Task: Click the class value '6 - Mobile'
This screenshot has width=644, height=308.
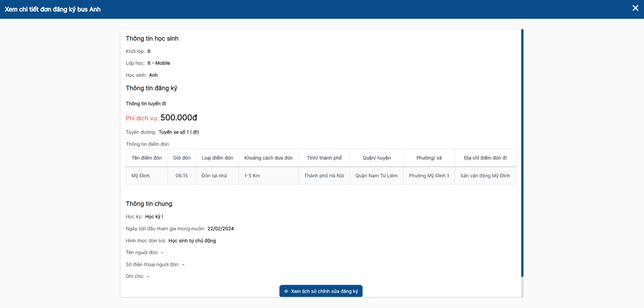Action: (159, 63)
